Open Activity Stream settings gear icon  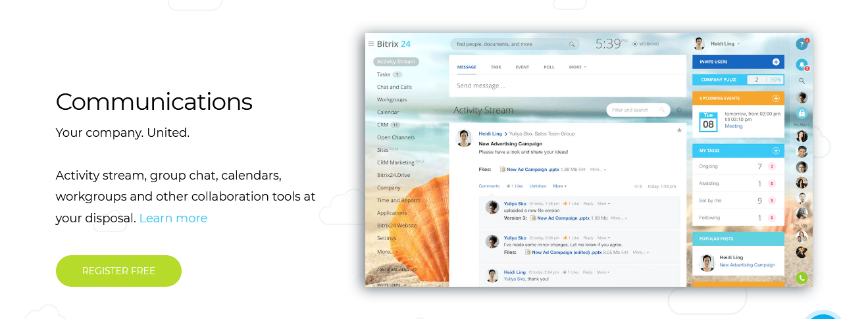[x=679, y=110]
